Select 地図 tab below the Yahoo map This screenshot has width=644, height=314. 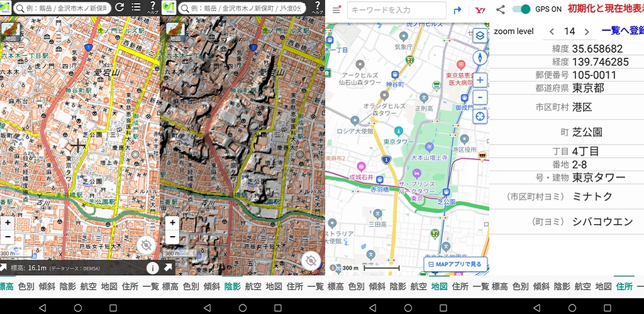[439, 286]
